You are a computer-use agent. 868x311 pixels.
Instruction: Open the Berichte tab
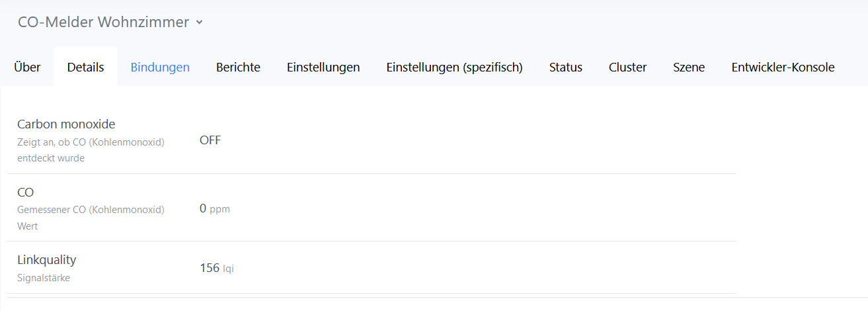238,67
